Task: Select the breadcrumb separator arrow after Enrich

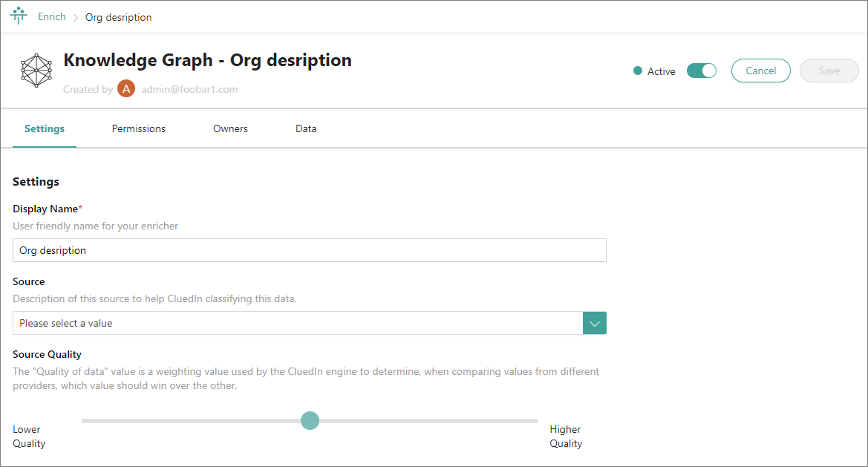Action: click(x=74, y=16)
